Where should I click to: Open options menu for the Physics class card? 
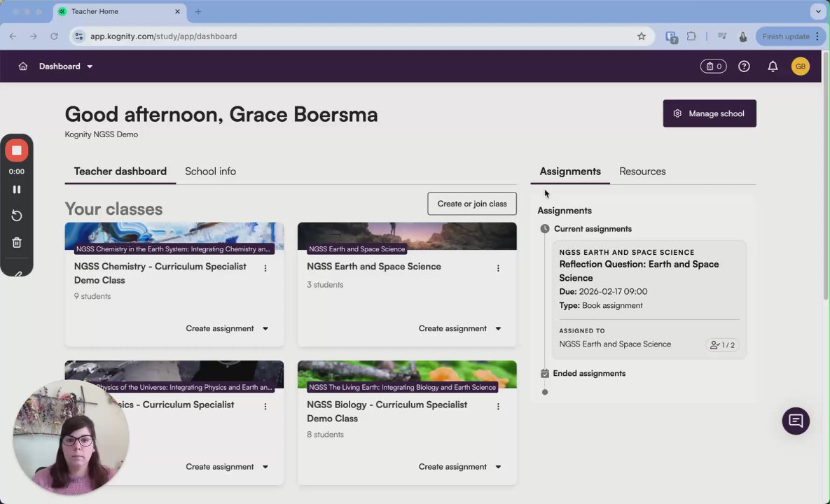pyautogui.click(x=265, y=406)
